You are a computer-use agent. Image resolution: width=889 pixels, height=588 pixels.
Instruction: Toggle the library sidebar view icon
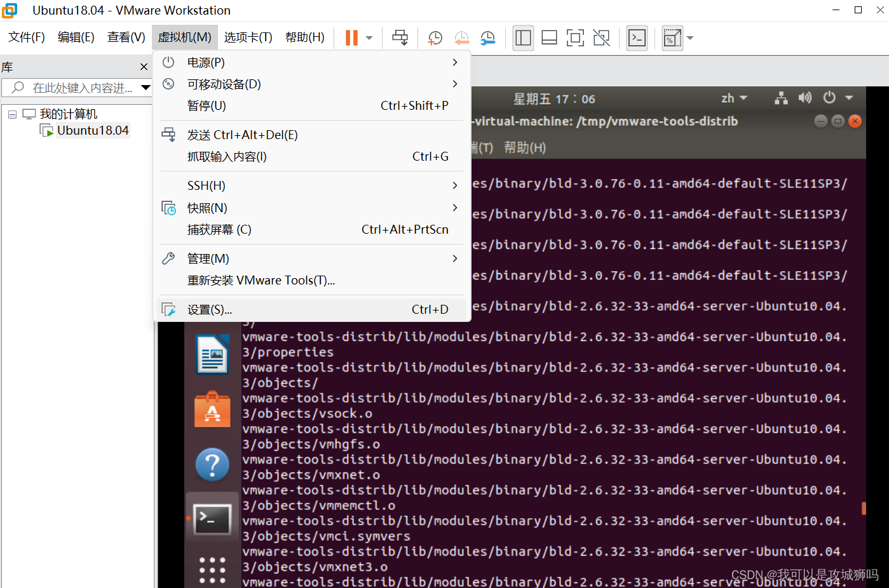(523, 38)
